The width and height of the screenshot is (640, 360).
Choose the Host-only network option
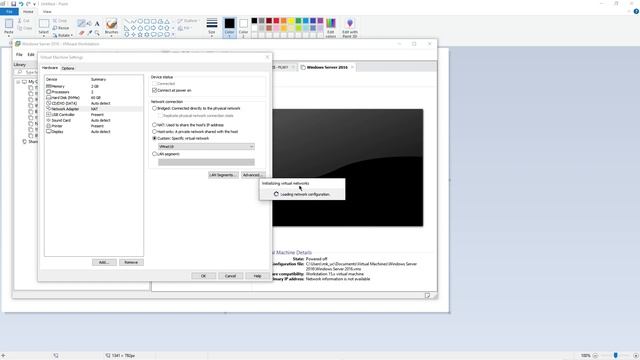[x=154, y=132]
